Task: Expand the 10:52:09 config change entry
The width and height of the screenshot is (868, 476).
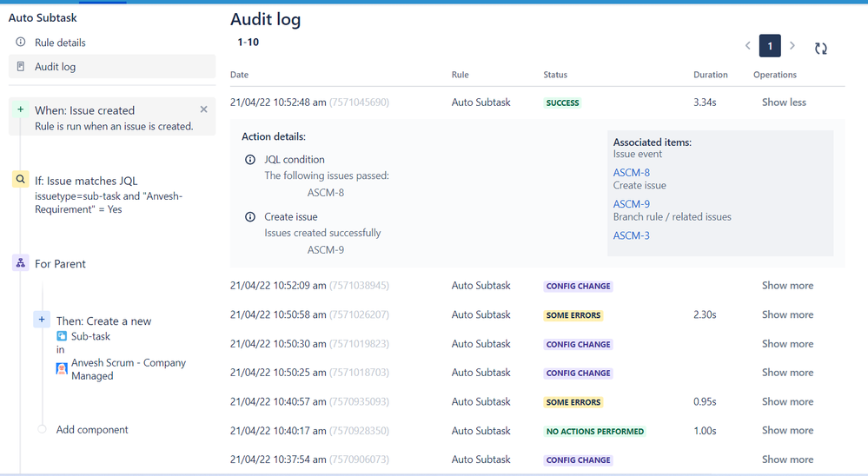Action: (x=787, y=286)
